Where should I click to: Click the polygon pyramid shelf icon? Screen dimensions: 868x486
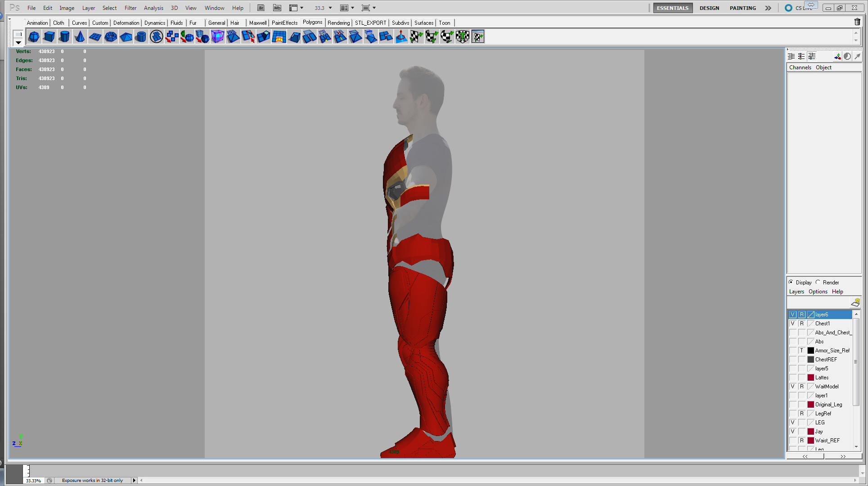click(x=126, y=37)
